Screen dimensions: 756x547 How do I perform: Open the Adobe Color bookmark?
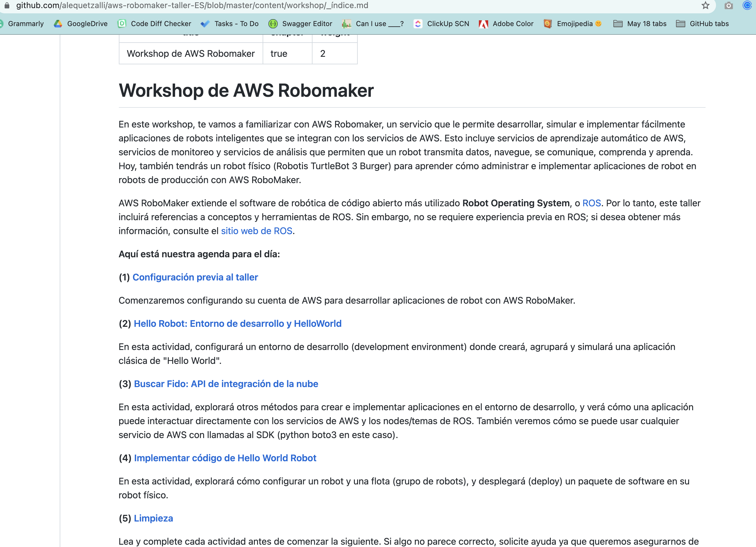(506, 24)
